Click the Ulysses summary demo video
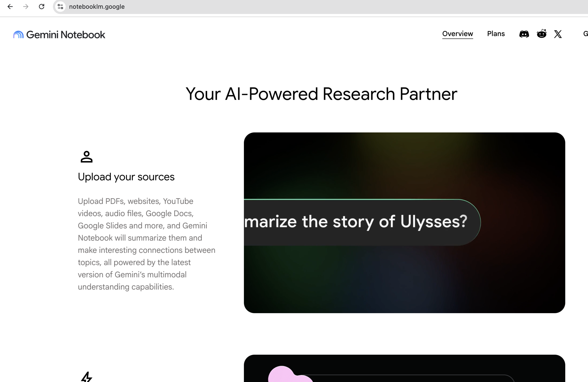The image size is (588, 382). click(x=404, y=223)
